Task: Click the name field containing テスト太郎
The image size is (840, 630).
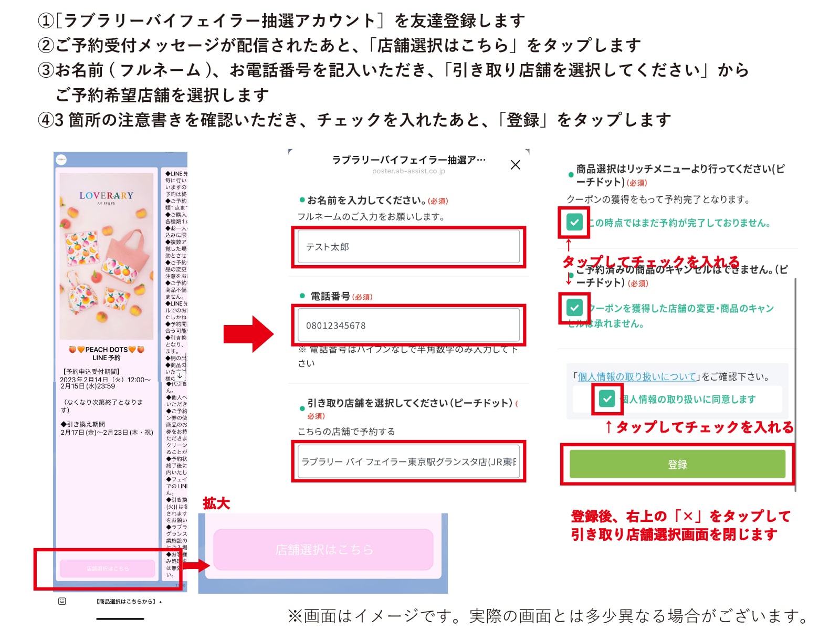Action: tap(409, 246)
